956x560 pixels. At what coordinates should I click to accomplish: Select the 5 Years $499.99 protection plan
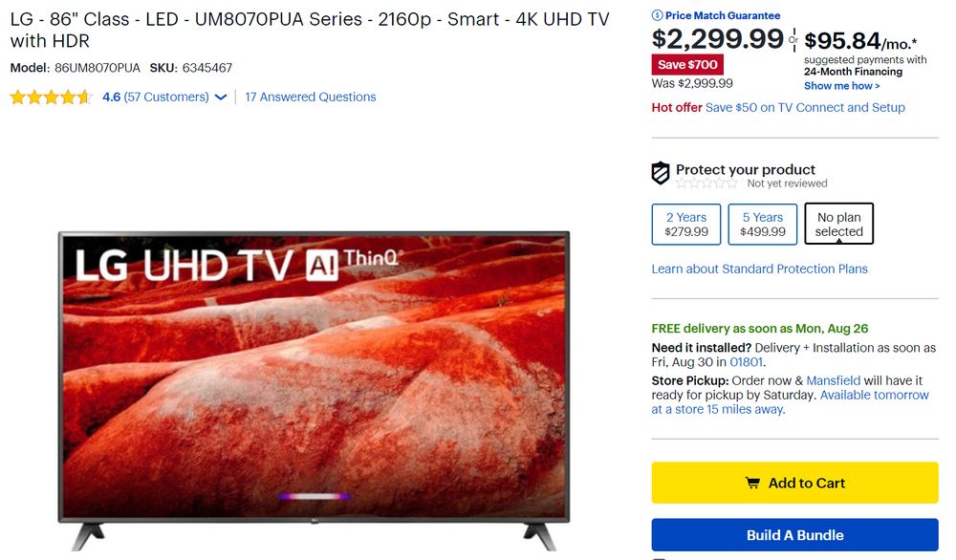pos(762,225)
